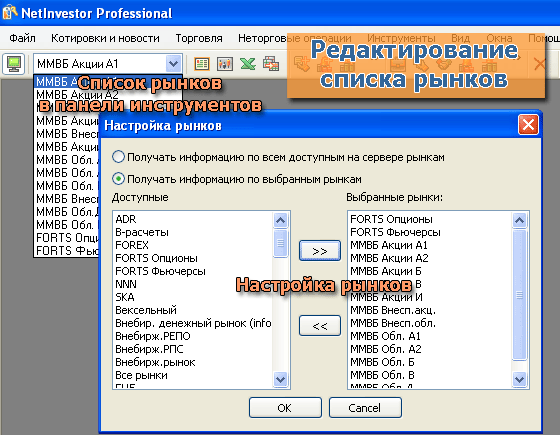Open the chart toolbar icon

coord(225,64)
